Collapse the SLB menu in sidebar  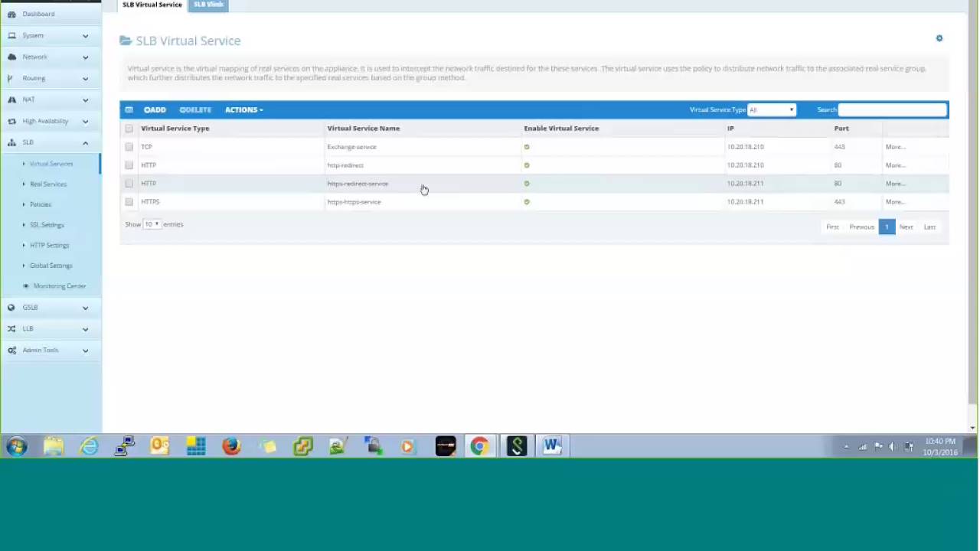(x=51, y=142)
